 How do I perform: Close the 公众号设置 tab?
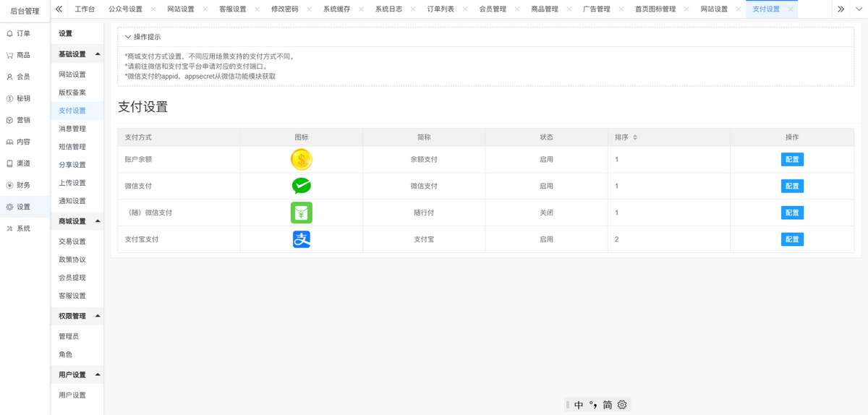coord(153,9)
